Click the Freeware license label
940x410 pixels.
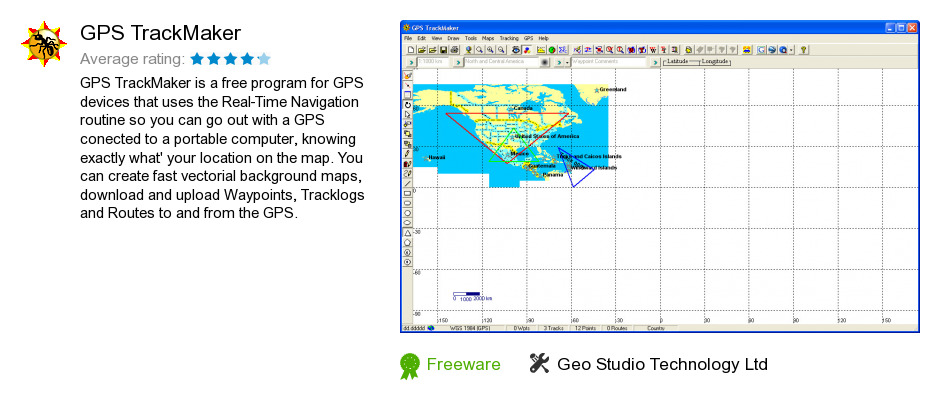click(x=463, y=364)
